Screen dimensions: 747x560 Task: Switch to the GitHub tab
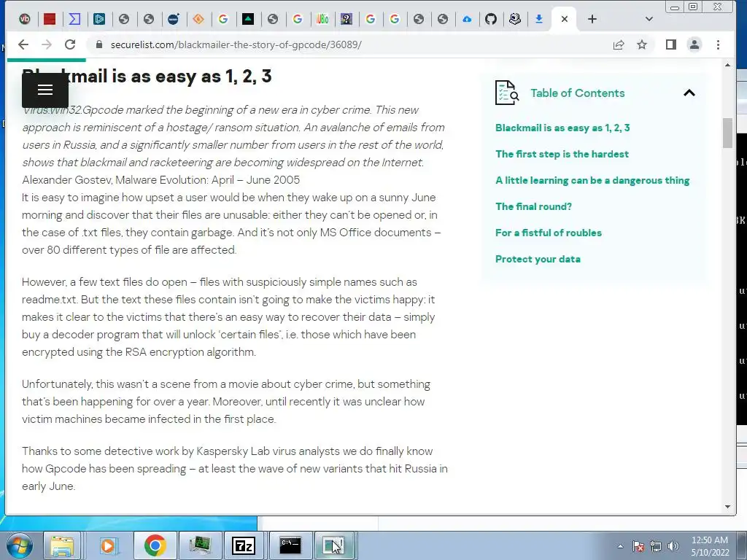(x=491, y=19)
